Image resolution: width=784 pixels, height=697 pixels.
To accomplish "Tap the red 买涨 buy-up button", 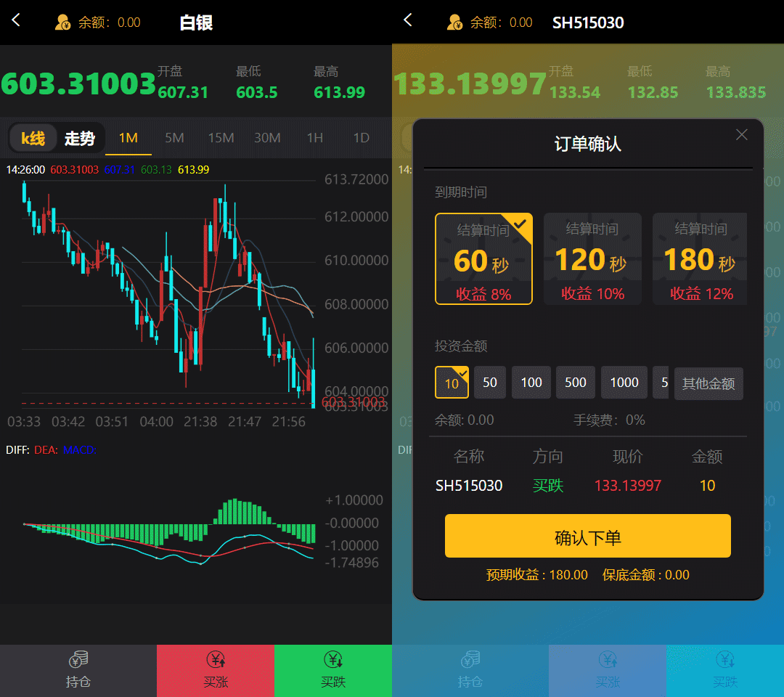I will click(216, 669).
